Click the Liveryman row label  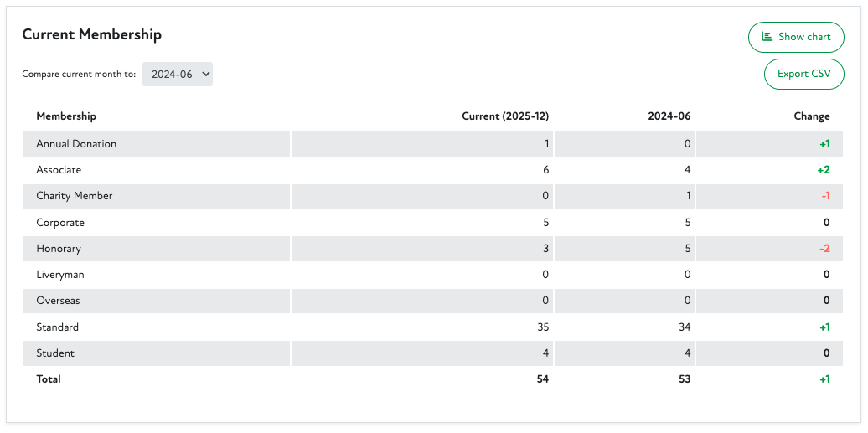(x=60, y=275)
